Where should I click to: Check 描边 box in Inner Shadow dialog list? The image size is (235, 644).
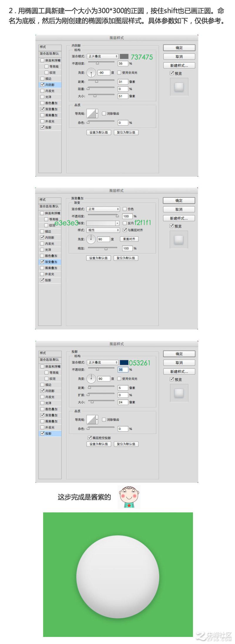click(42, 79)
